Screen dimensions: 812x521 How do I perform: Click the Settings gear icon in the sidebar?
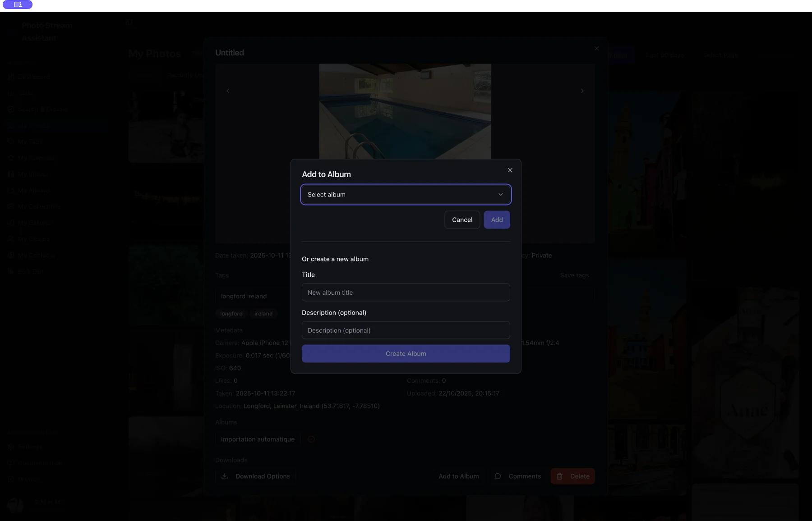[x=11, y=447]
